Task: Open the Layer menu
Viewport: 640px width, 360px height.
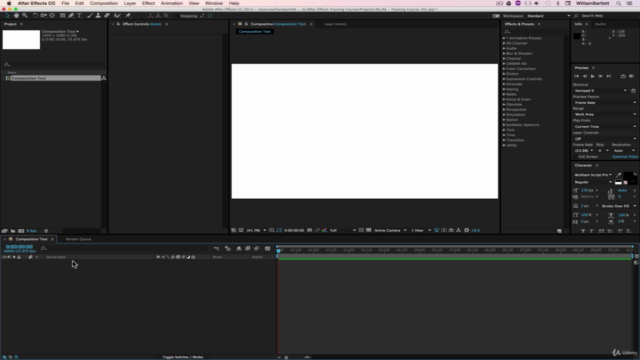Action: (x=130, y=3)
